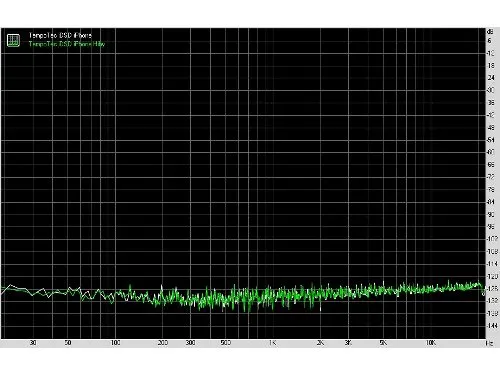Click the 200 Hz frequency axis label
Screen dimensions: 500x375
pos(163,343)
